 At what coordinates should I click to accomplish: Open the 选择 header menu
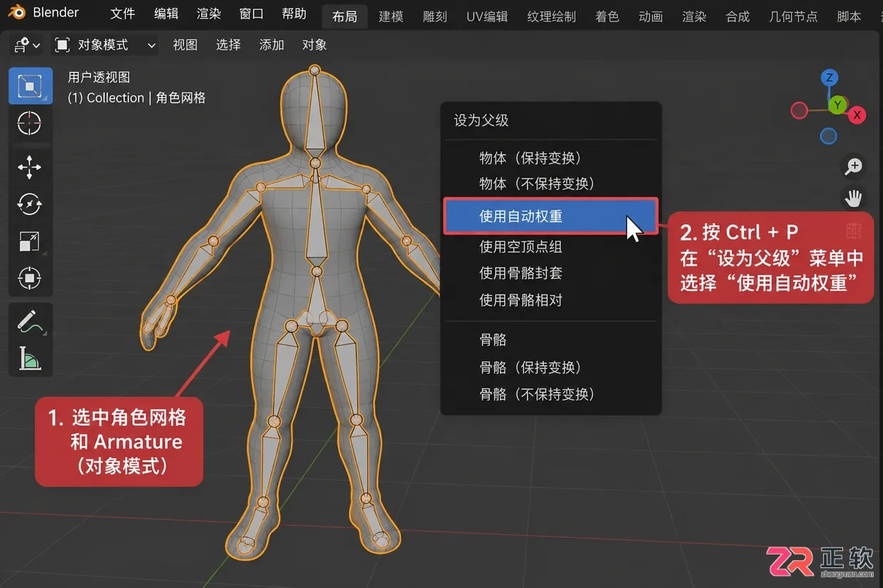pos(228,45)
